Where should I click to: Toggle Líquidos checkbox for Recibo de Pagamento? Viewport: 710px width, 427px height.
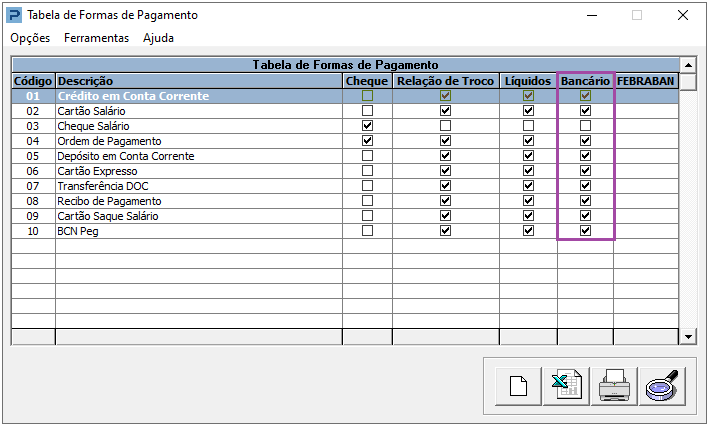click(x=528, y=201)
